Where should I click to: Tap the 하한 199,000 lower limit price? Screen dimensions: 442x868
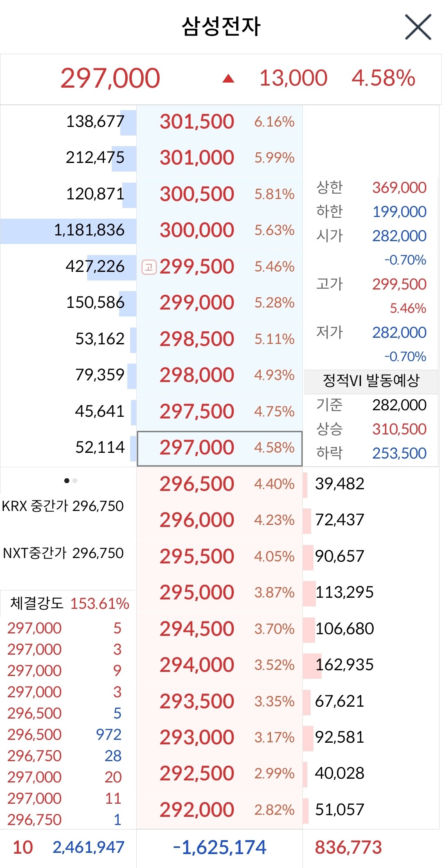(x=371, y=212)
